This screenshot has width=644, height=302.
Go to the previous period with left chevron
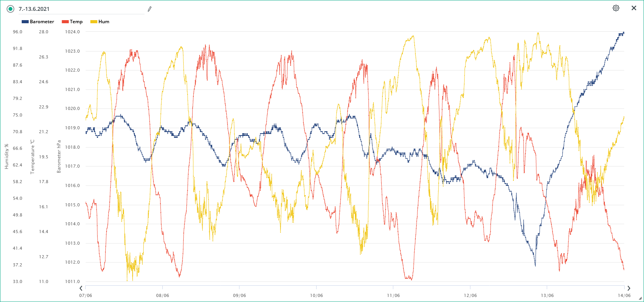(81, 288)
